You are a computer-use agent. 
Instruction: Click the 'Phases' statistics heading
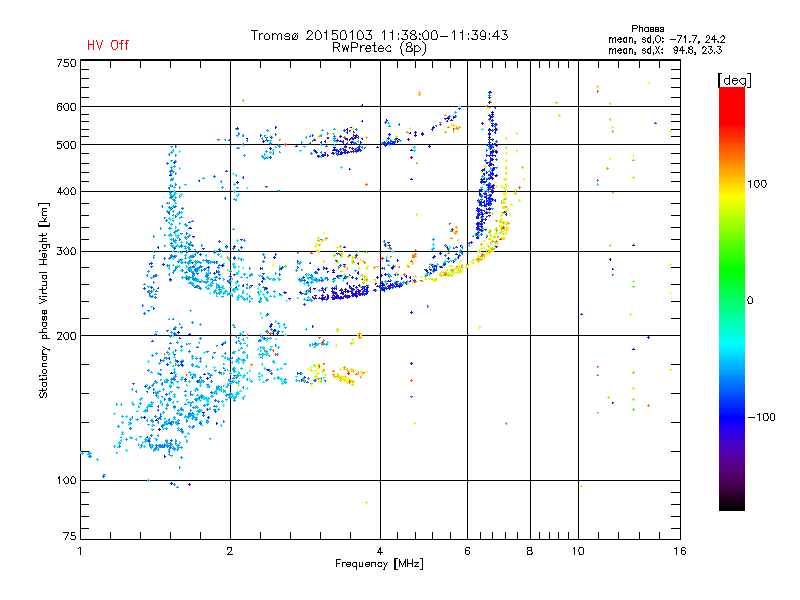pos(647,29)
